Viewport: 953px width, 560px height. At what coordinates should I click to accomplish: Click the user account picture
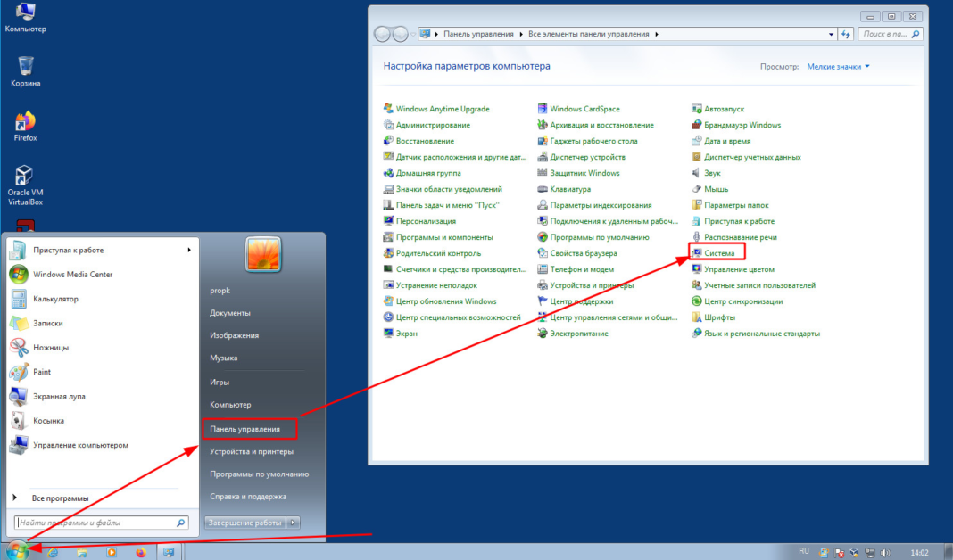click(x=263, y=254)
